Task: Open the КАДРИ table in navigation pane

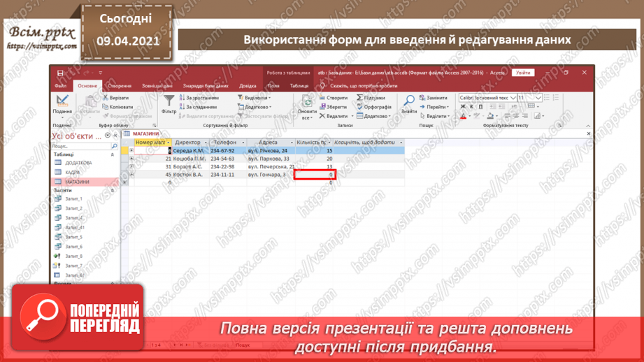Action: click(x=73, y=172)
